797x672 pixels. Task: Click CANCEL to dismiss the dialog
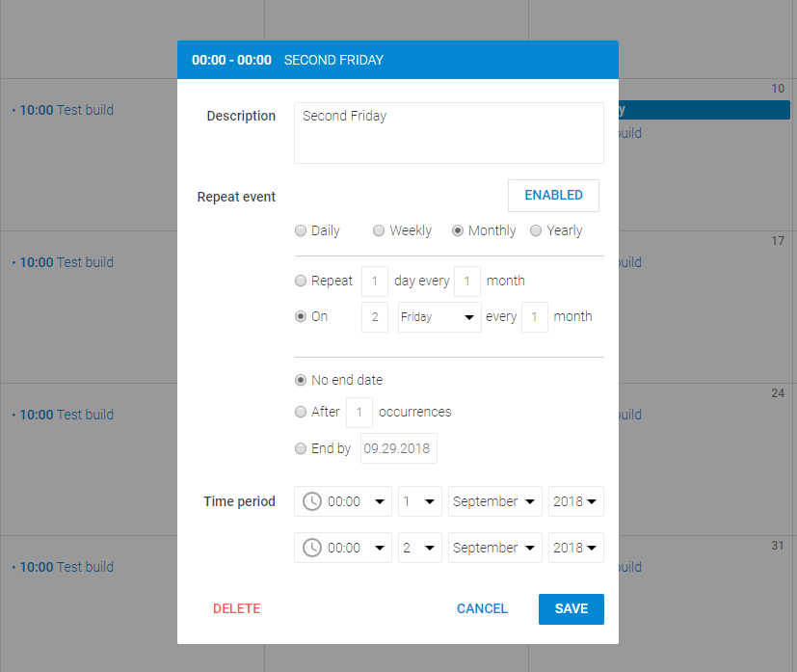482,608
